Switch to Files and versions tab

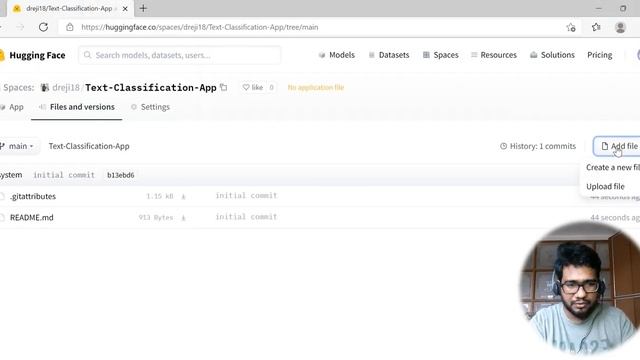click(x=77, y=107)
